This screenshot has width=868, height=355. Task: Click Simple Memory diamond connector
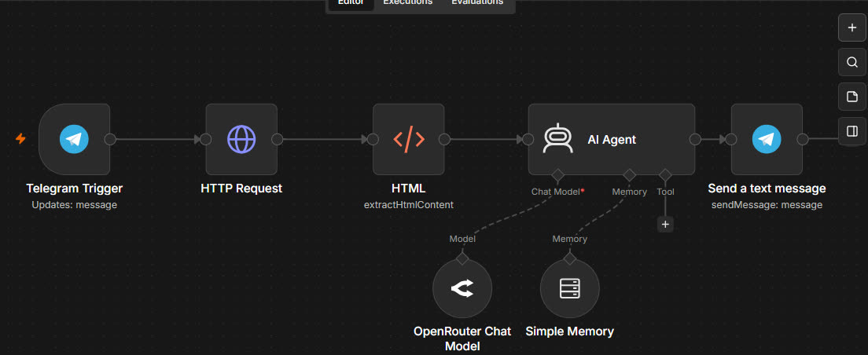(569, 258)
